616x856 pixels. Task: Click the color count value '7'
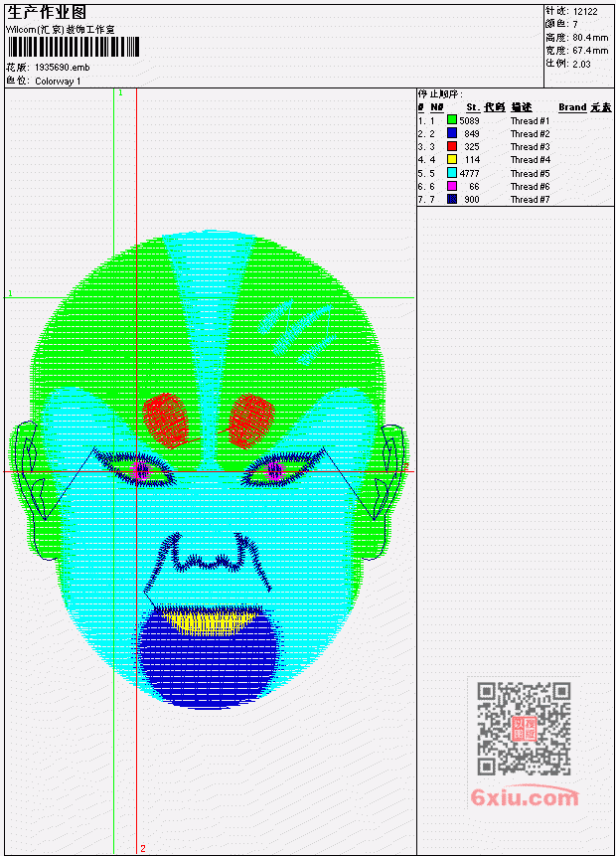coord(575,24)
